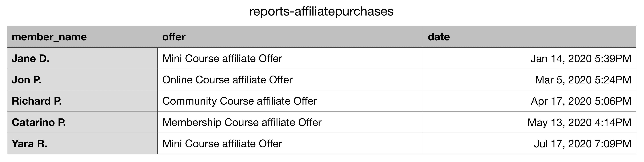Select the Yara R. name cell
Image resolution: width=644 pixels, height=162 pixels.
pyautogui.click(x=82, y=143)
